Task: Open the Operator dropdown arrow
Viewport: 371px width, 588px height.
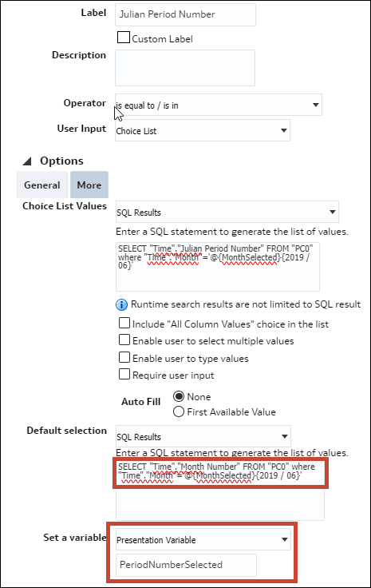Action: [x=316, y=105]
